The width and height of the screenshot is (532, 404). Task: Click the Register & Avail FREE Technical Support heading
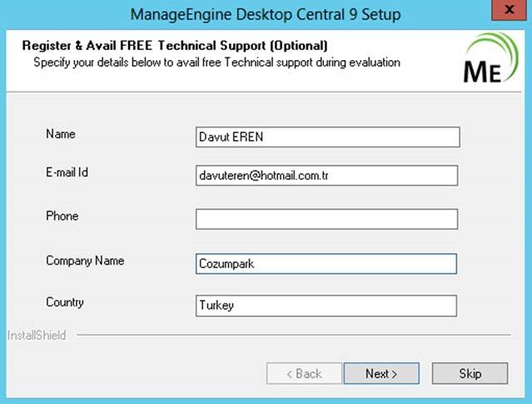point(175,46)
